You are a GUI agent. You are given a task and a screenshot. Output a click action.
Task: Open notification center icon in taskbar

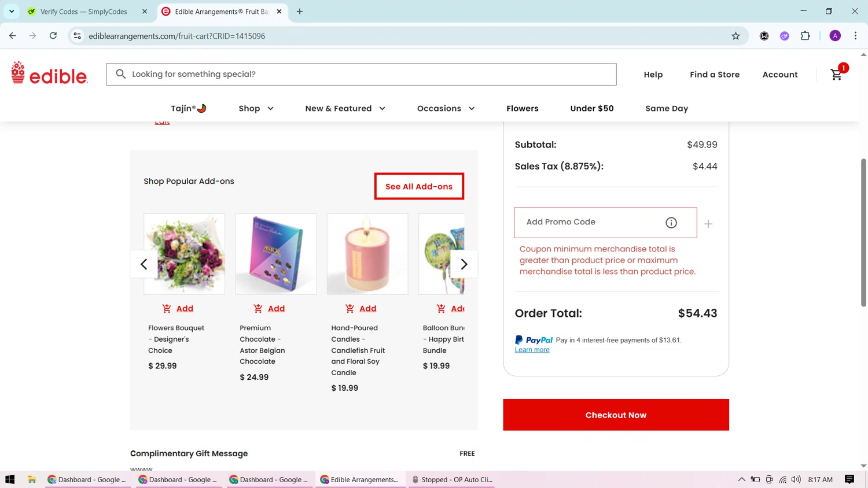(x=849, y=479)
